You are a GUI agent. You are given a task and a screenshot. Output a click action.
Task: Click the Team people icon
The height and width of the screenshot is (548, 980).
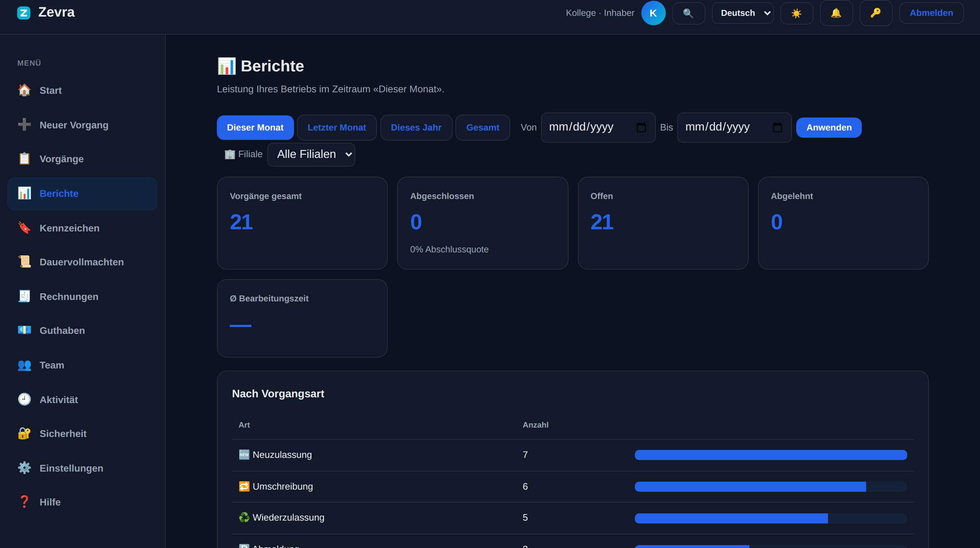pyautogui.click(x=24, y=365)
